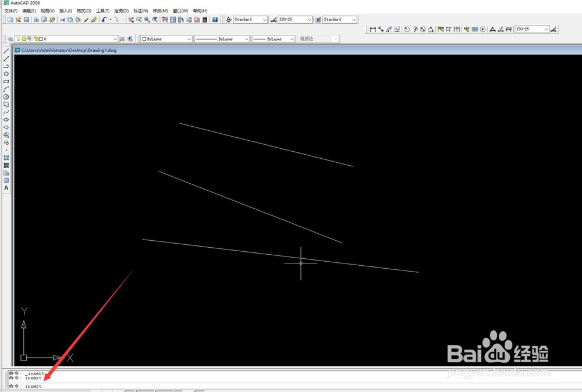
Task: Open the ByLayer lineweight dropdown
Action: point(292,39)
